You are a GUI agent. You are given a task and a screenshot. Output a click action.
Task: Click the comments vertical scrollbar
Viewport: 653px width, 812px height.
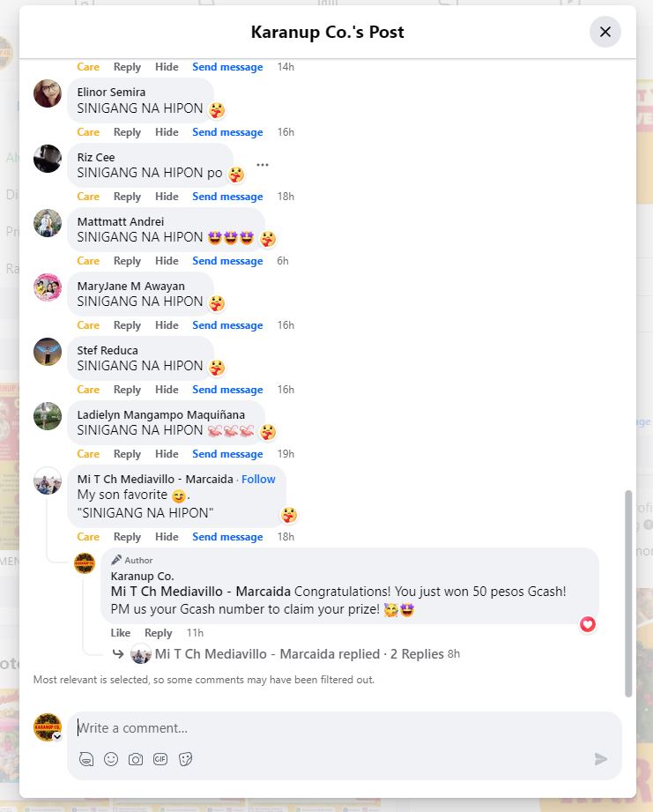[x=628, y=593]
